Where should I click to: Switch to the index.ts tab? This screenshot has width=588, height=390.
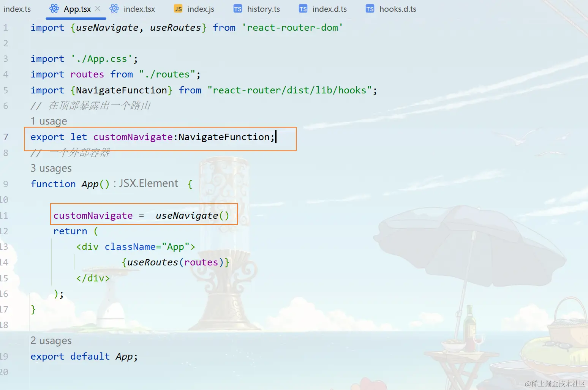(x=17, y=8)
